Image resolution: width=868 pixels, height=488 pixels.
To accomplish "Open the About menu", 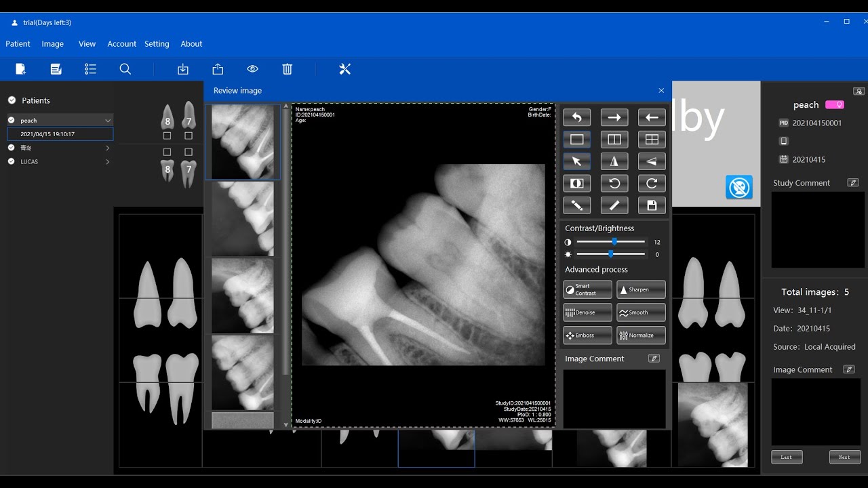I will coord(191,43).
